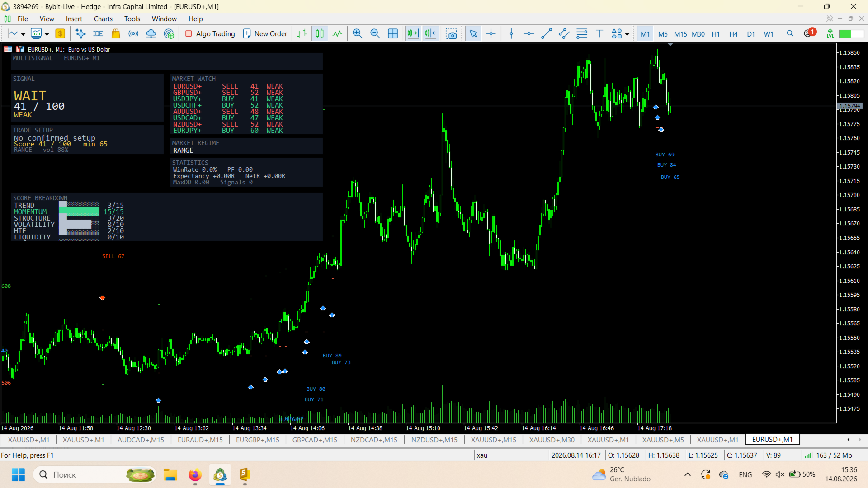
Task: Open File Explorer from the taskbar
Action: click(x=170, y=474)
